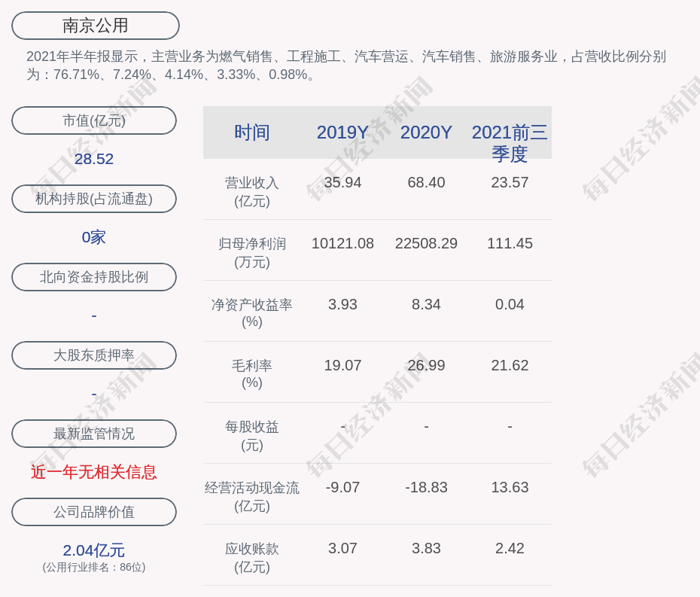Image resolution: width=700 pixels, height=597 pixels.
Task: Click gross margin value 21.62
Action: tap(510, 365)
